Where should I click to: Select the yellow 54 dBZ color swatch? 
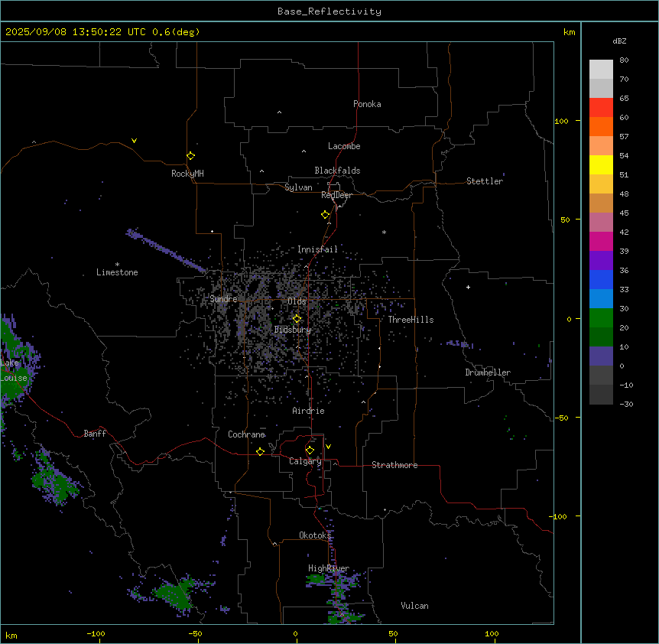point(601,164)
